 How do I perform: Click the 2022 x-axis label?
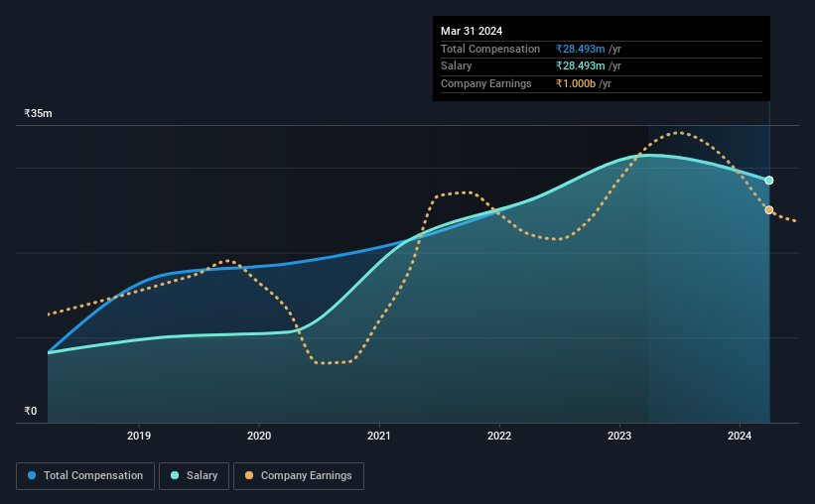(499, 436)
